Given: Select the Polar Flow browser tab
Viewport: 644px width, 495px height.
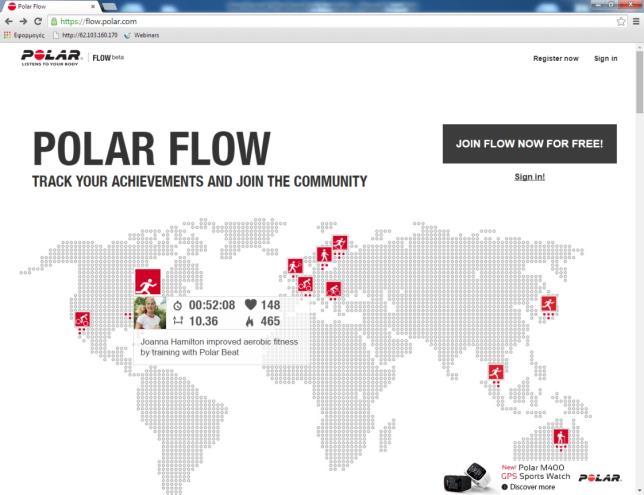Looking at the screenshot, I should pyautogui.click(x=49, y=7).
